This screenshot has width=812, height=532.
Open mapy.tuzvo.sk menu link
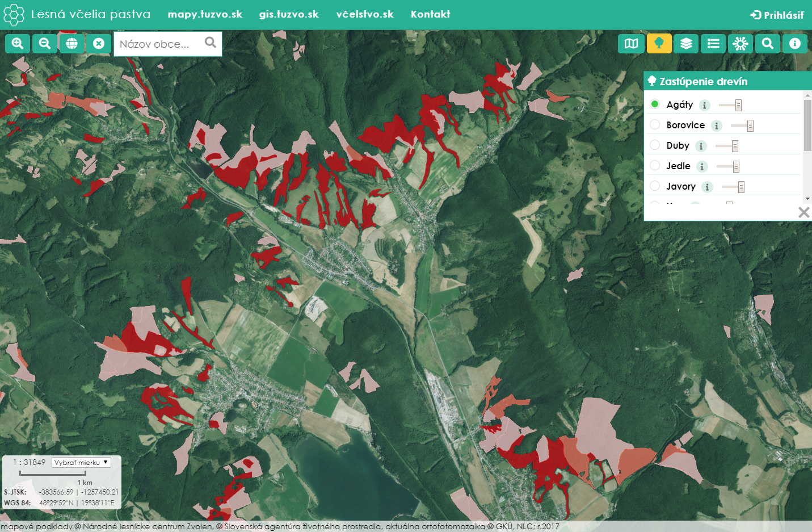[x=205, y=14]
